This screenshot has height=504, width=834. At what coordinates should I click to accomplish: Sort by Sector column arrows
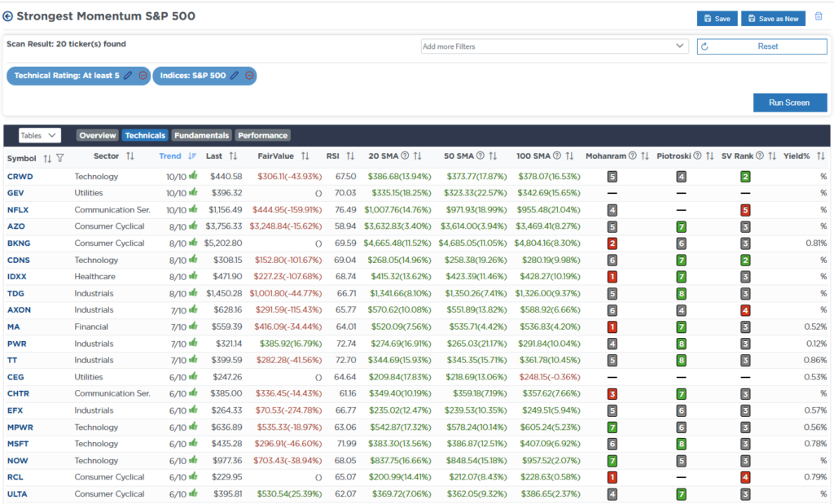point(129,156)
